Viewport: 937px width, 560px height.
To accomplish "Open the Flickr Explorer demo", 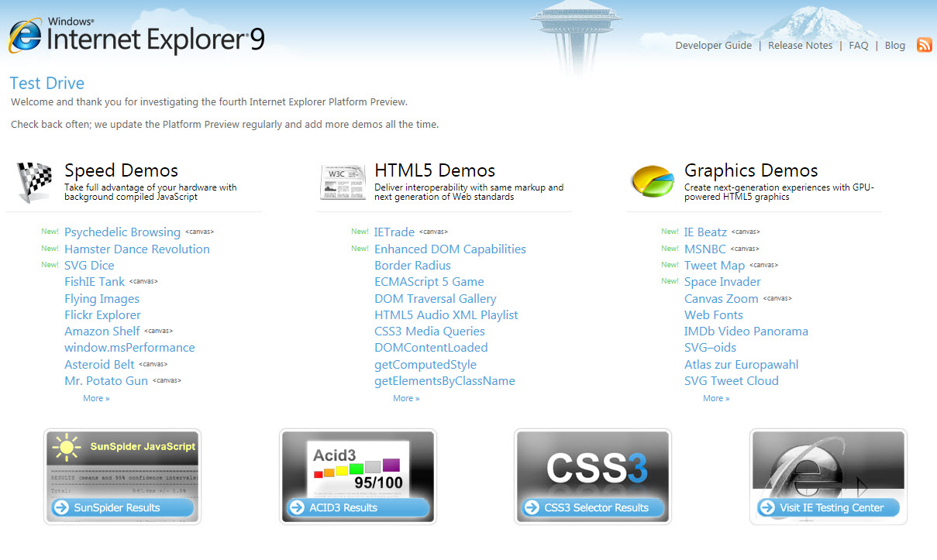I will (x=102, y=314).
